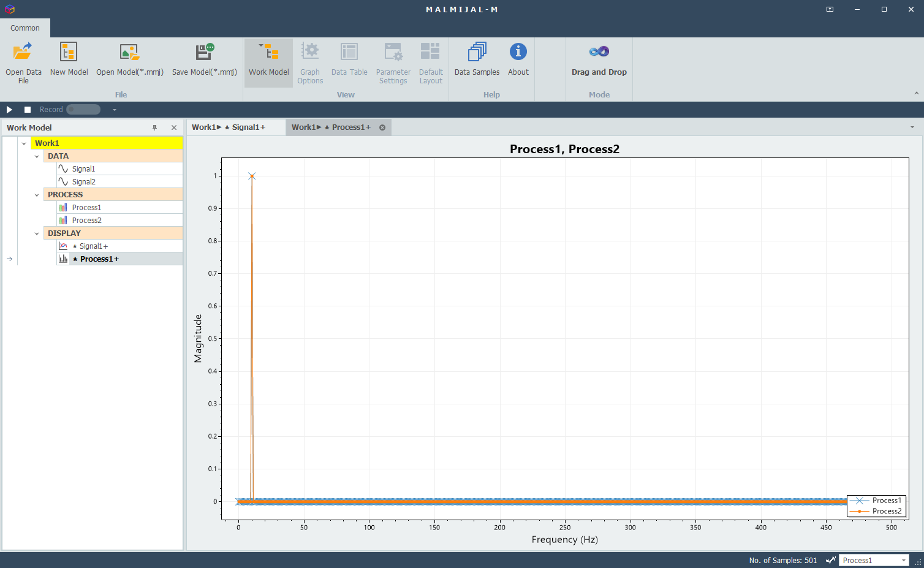The width and height of the screenshot is (924, 568).
Task: Click the Signal1 waveform icon
Action: [x=63, y=169]
